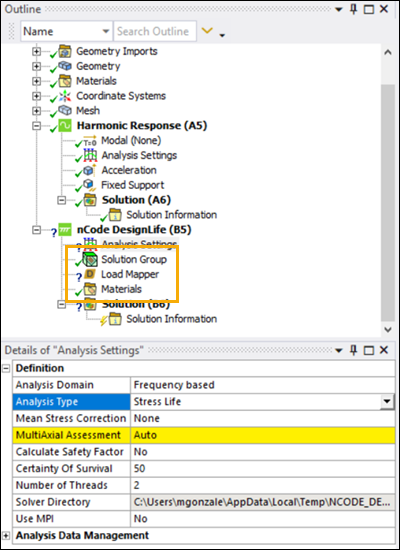Click the Coordinate Systems triad icon
400x550 pixels.
click(65, 96)
